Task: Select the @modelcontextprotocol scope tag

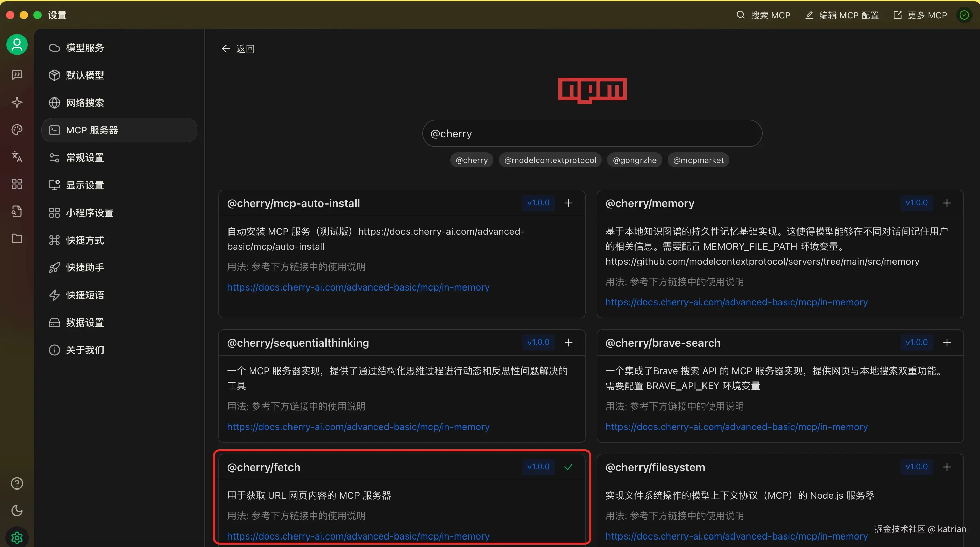Action: [x=550, y=160]
